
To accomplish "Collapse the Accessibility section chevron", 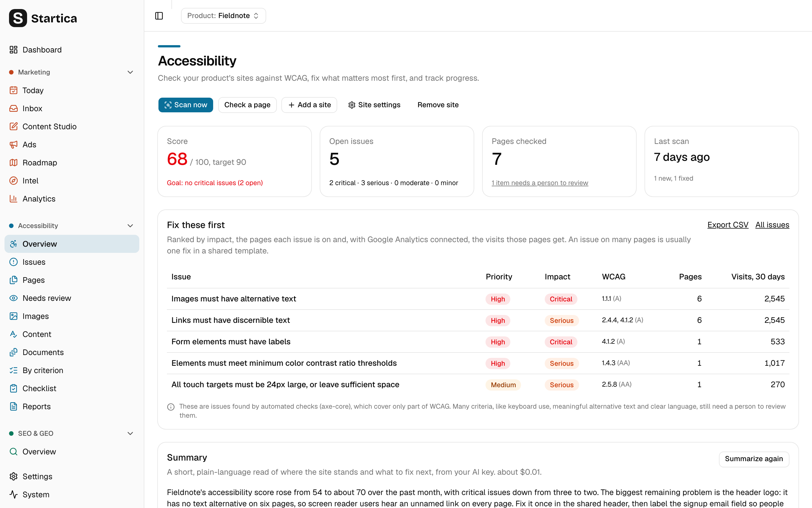I will point(130,226).
